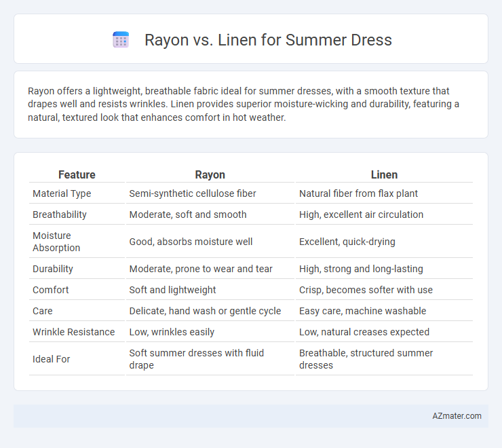Click the 'Moisture Absorption' row label

pyautogui.click(x=56, y=242)
